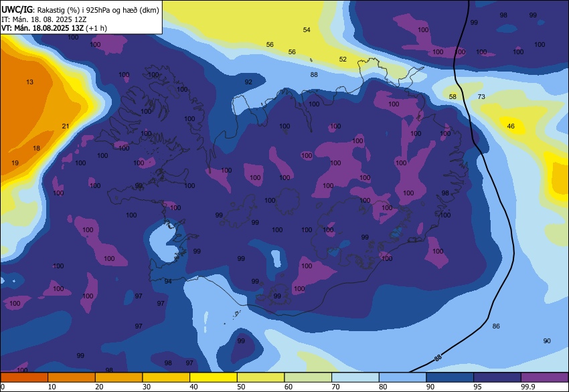Viewport: 569px width, 392px height.
Task: Select the humidity value 46 in the yellow patch
Action: coord(511,126)
